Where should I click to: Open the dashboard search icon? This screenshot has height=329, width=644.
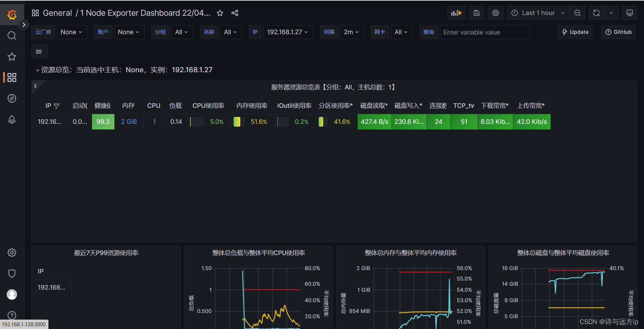12,36
